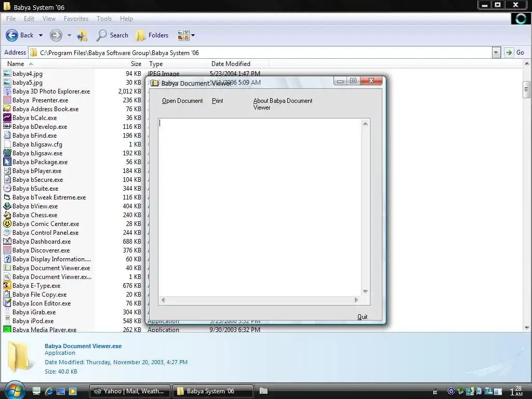This screenshot has width=532, height=399.
Task: Click Quit in Babya Document Viewer
Action: [362, 316]
